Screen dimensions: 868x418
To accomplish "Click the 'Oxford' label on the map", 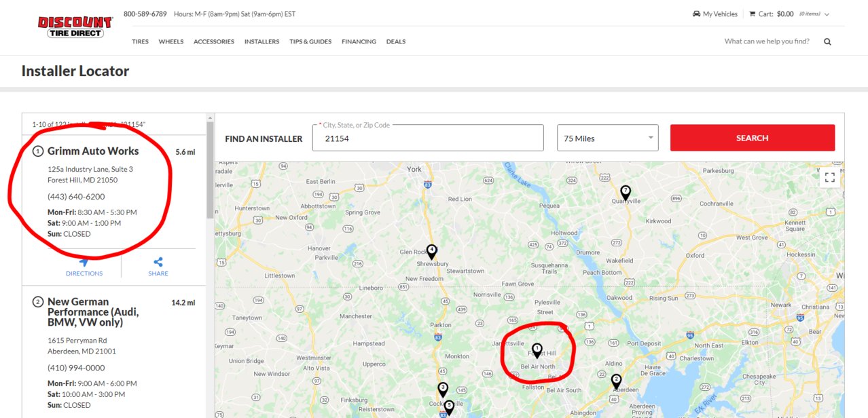I will point(695,256).
